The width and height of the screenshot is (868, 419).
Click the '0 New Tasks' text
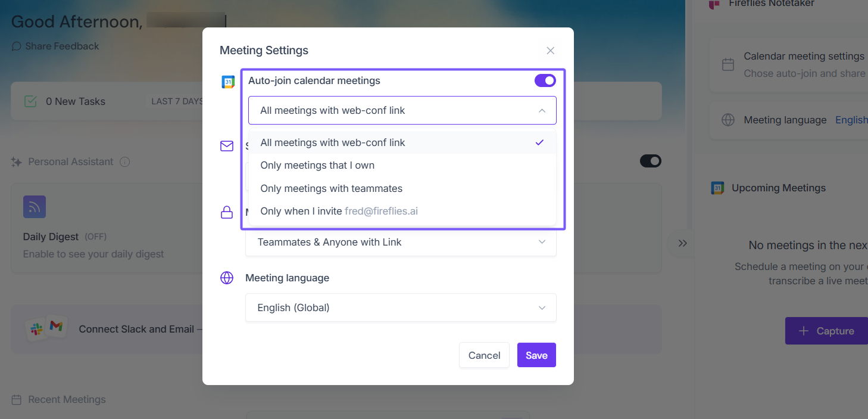click(x=76, y=101)
